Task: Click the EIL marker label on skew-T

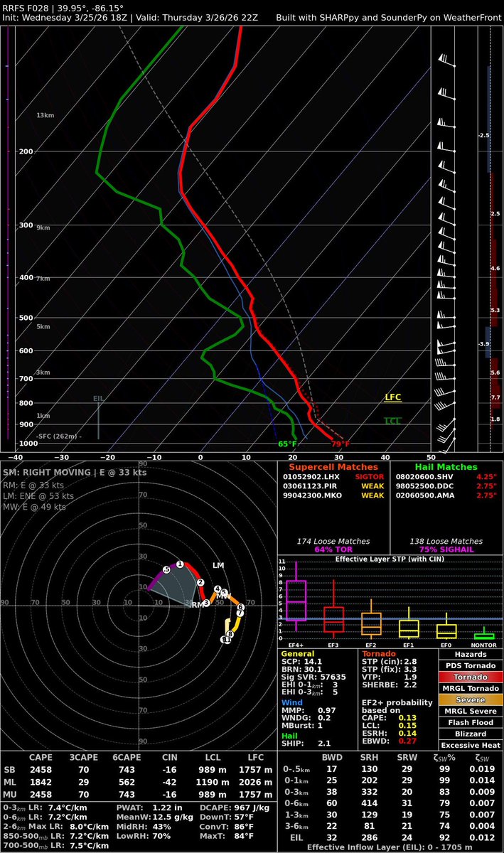Action: pyautogui.click(x=98, y=399)
